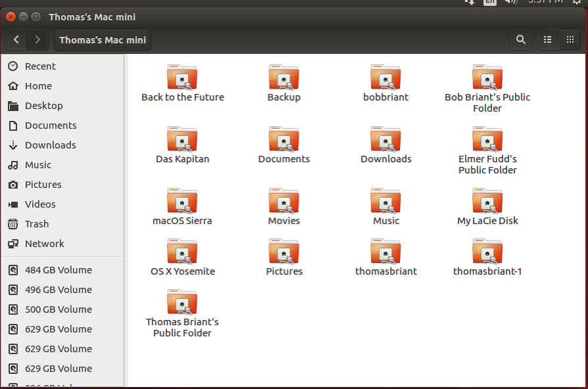
Task: Select Music in the sidebar
Action: coord(62,165)
